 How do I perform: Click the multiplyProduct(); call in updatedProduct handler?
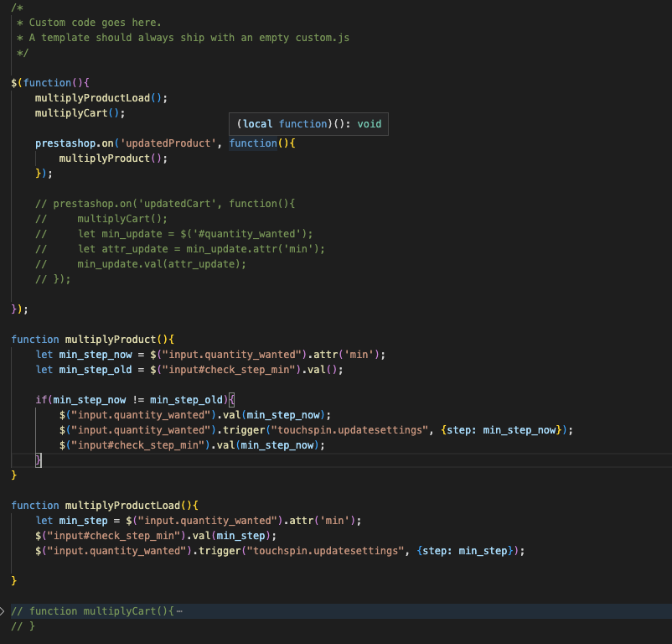[x=113, y=158]
